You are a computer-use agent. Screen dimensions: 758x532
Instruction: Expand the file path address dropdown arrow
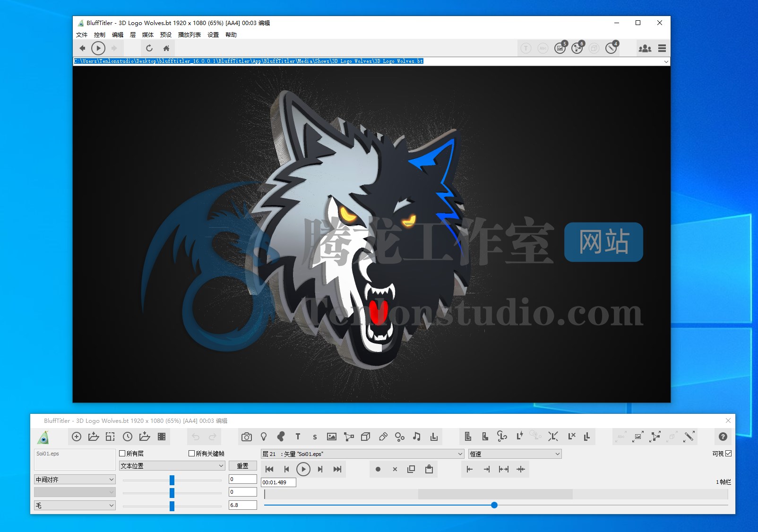[666, 61]
